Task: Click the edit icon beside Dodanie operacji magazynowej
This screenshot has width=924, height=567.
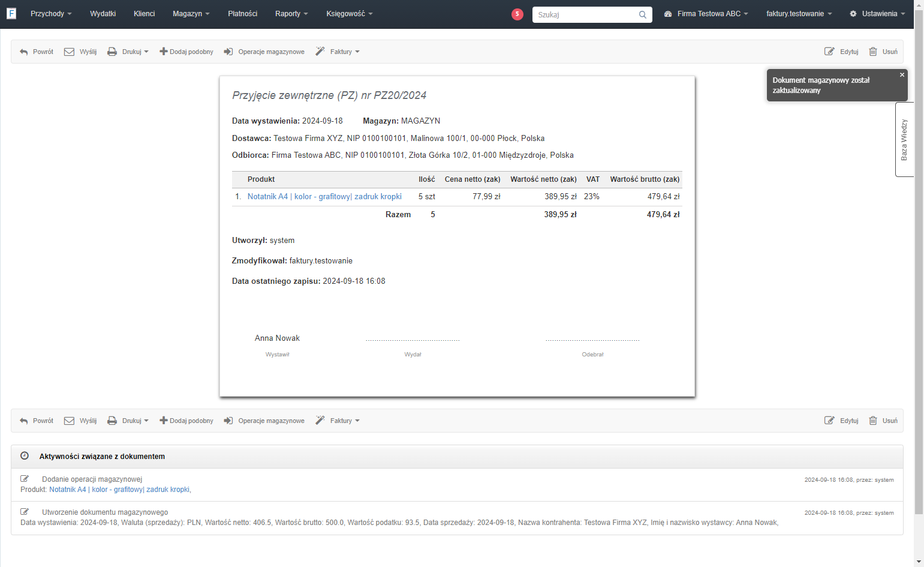Action: [25, 479]
